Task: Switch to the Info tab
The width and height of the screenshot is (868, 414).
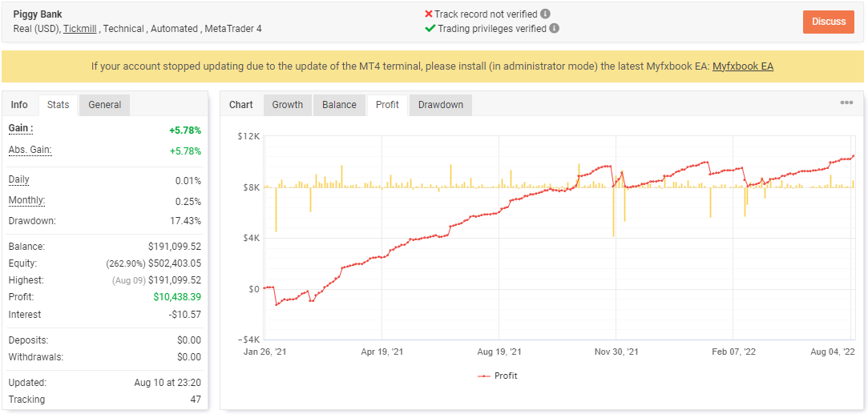Action: coord(19,104)
